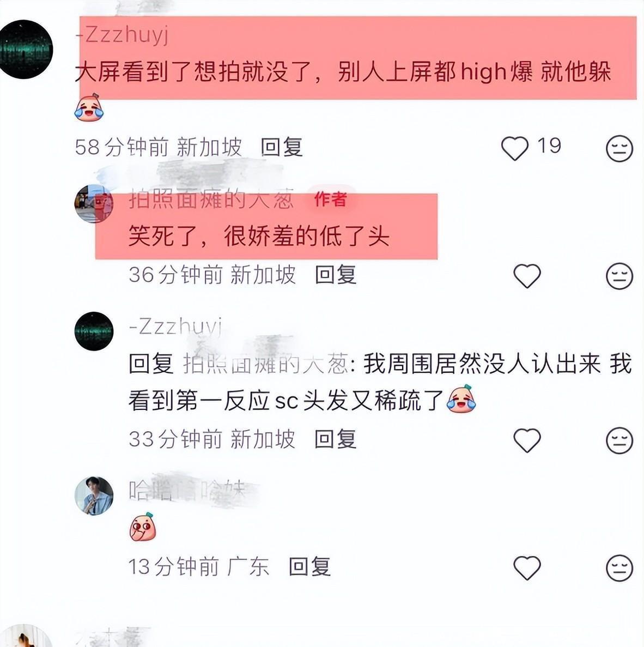Reply to the 13分钟前 广东 comment

pyautogui.click(x=310, y=566)
